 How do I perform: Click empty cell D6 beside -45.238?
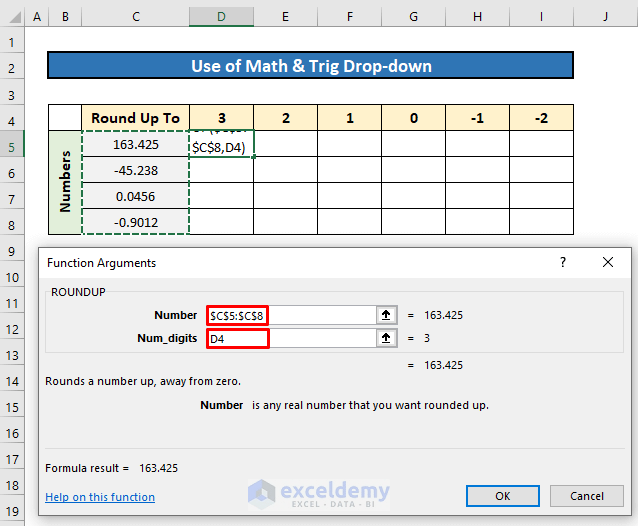pos(221,170)
